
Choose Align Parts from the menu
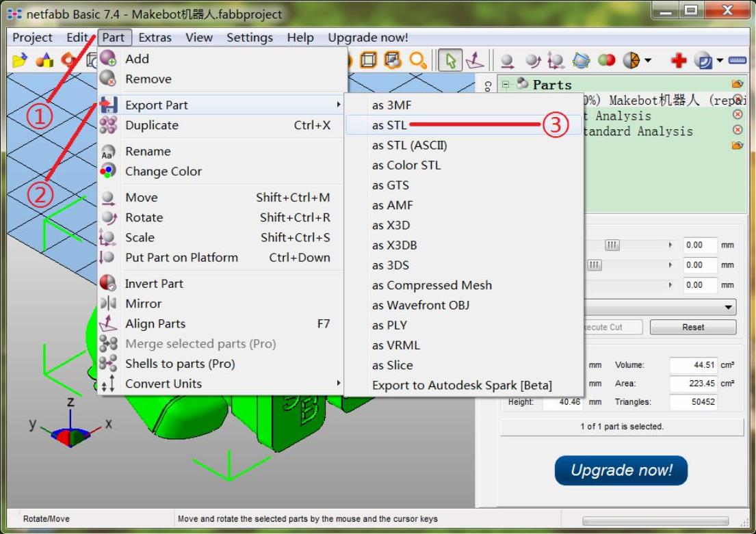coord(223,324)
